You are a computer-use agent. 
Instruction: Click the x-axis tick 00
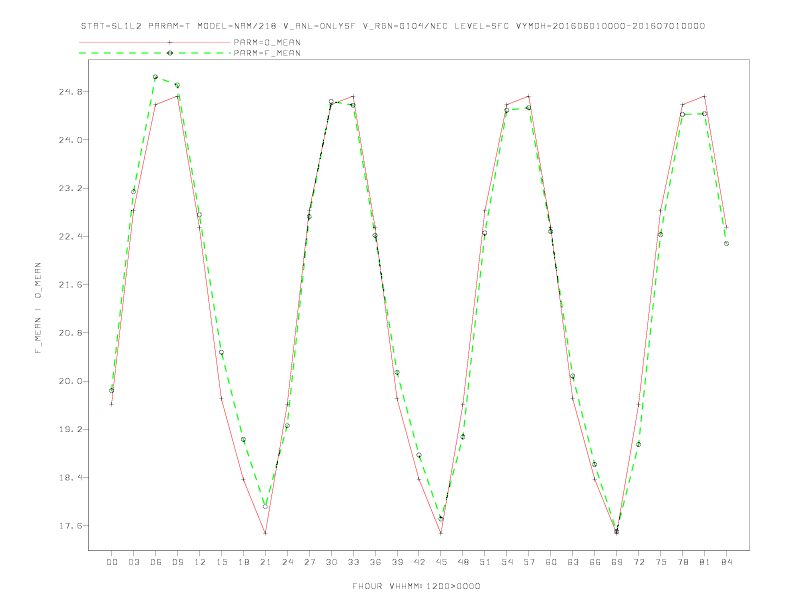coord(112,562)
